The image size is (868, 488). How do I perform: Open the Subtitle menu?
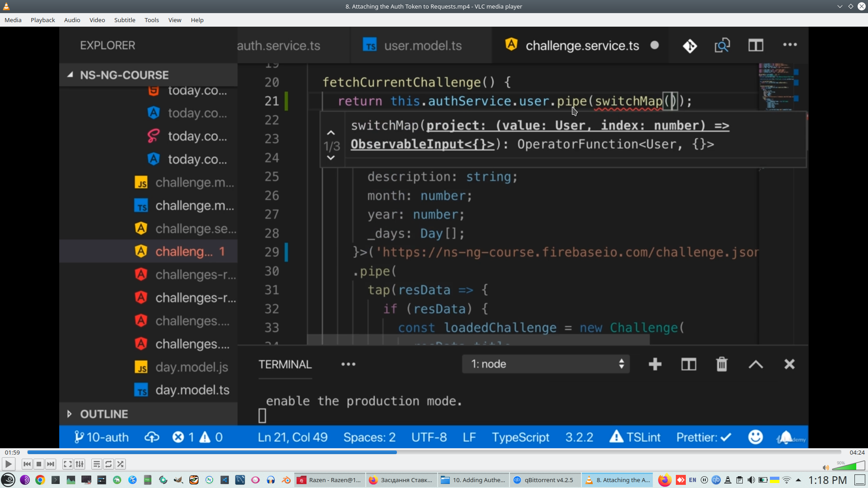click(124, 20)
